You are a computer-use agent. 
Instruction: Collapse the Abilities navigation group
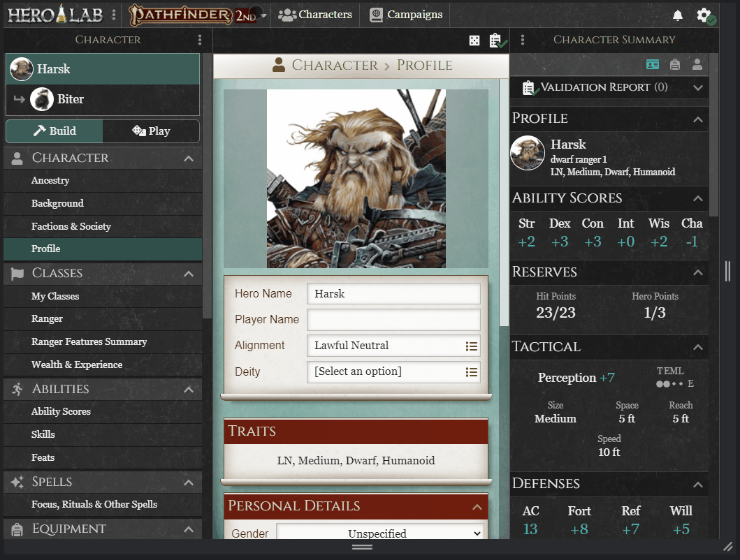(x=189, y=390)
